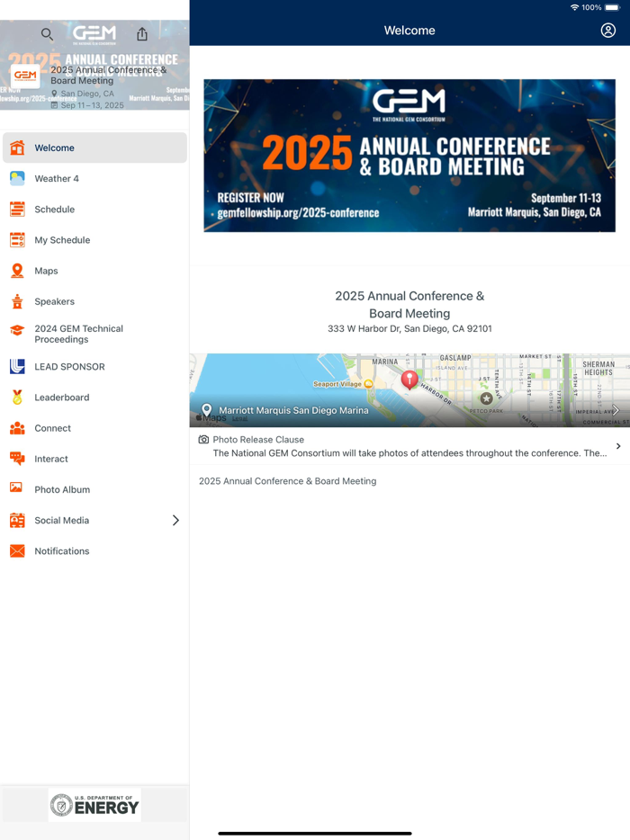
Task: Open the Leaderboard menu item
Action: coord(94,398)
